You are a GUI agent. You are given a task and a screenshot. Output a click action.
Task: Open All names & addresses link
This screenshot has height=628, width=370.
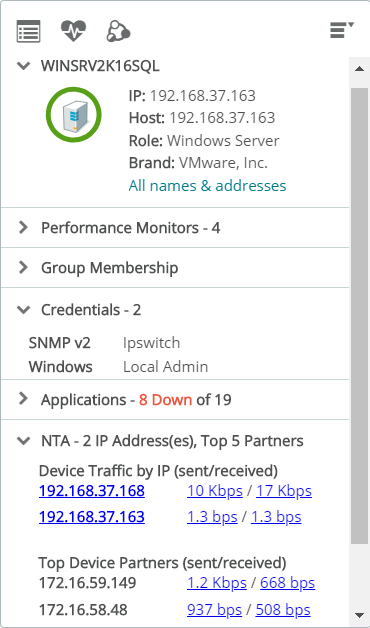(207, 186)
